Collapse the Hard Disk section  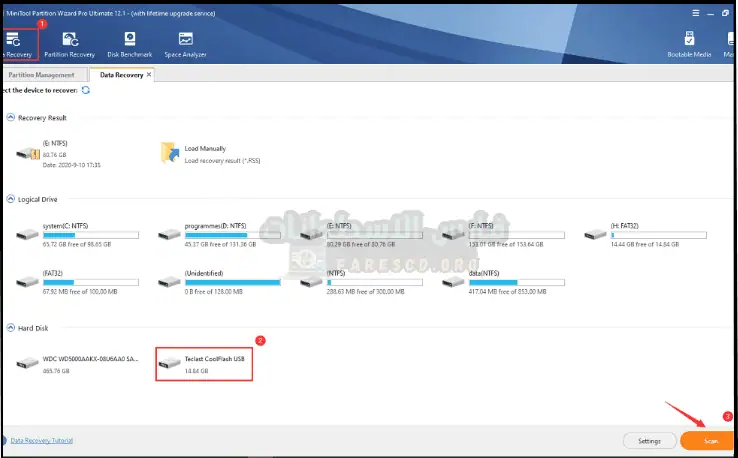pyautogui.click(x=11, y=328)
